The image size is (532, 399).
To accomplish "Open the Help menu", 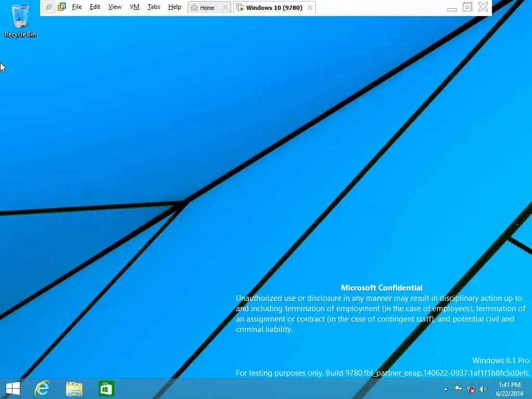I will pyautogui.click(x=175, y=7).
